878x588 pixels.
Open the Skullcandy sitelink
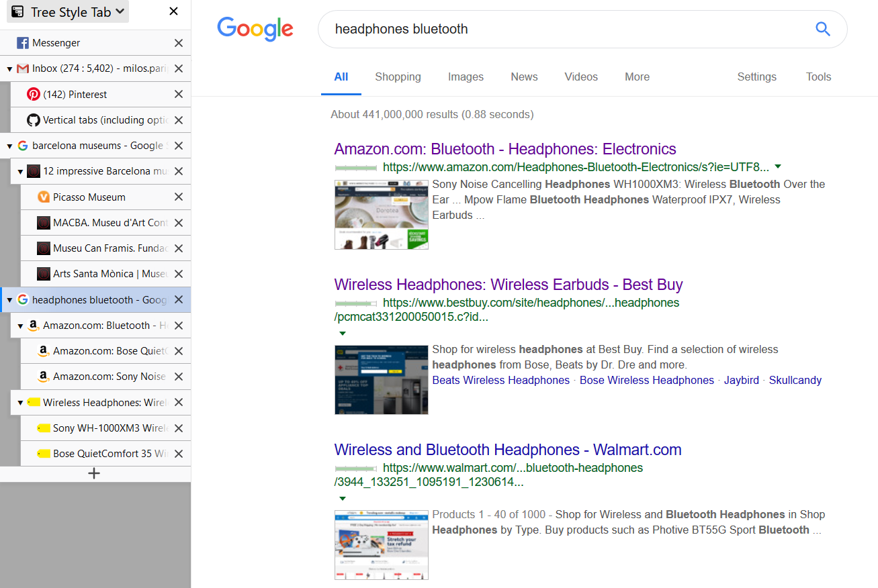[795, 380]
